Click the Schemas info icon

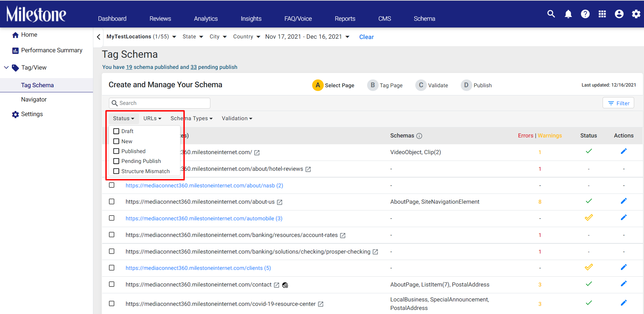point(419,136)
